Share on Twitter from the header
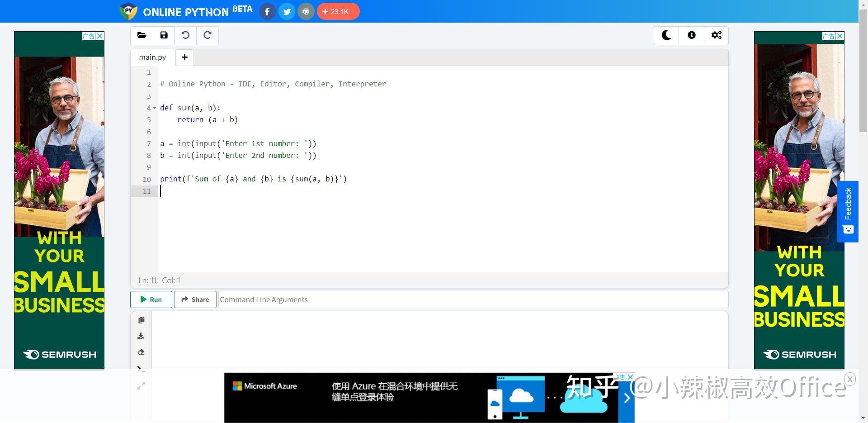This screenshot has width=868, height=423. (x=287, y=11)
